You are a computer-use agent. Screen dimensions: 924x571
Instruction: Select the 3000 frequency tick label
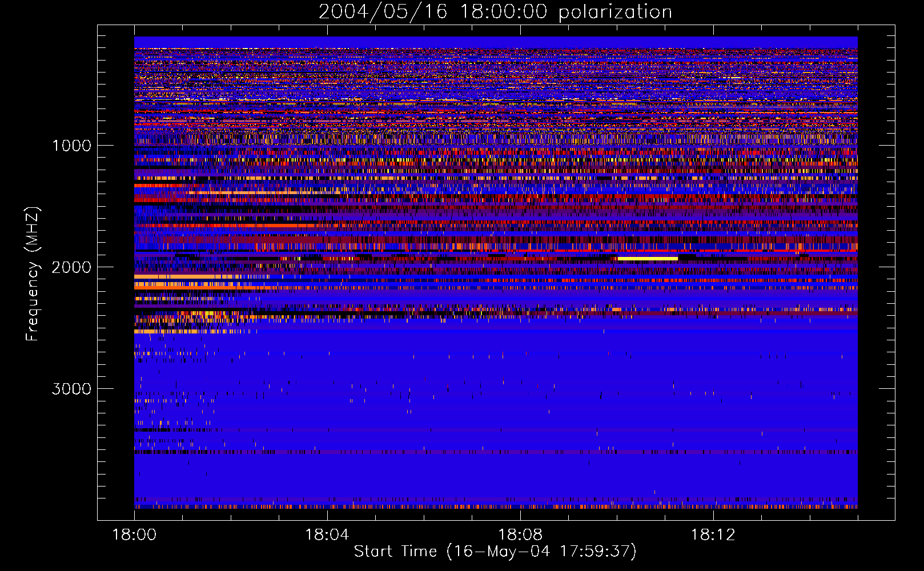point(71,389)
